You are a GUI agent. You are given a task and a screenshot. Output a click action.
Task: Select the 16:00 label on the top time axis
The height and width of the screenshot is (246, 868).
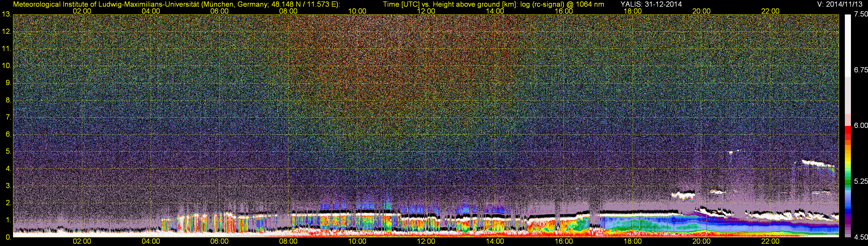pos(564,11)
